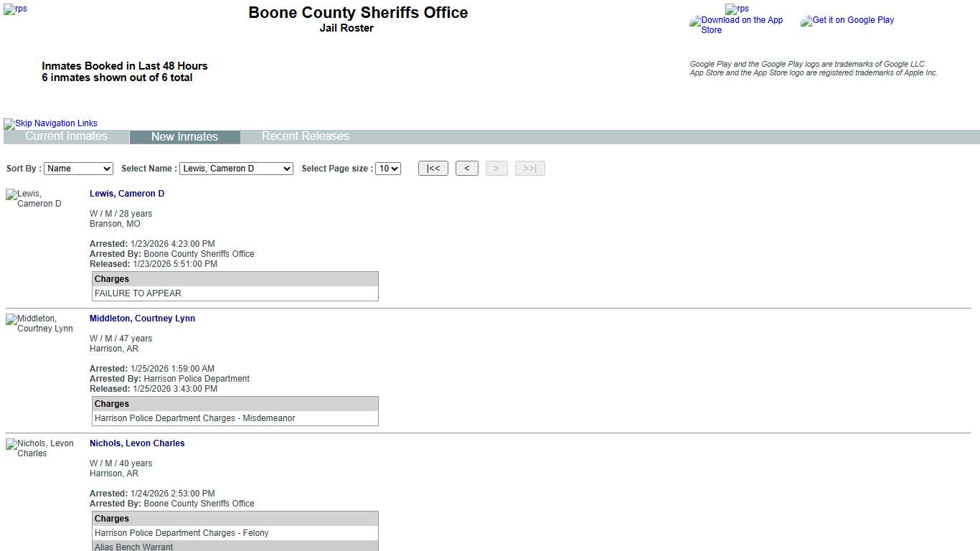Click Cameron D Lewis mugshot thumbnail
Viewport: 980px width, 551px height.
tap(34, 199)
